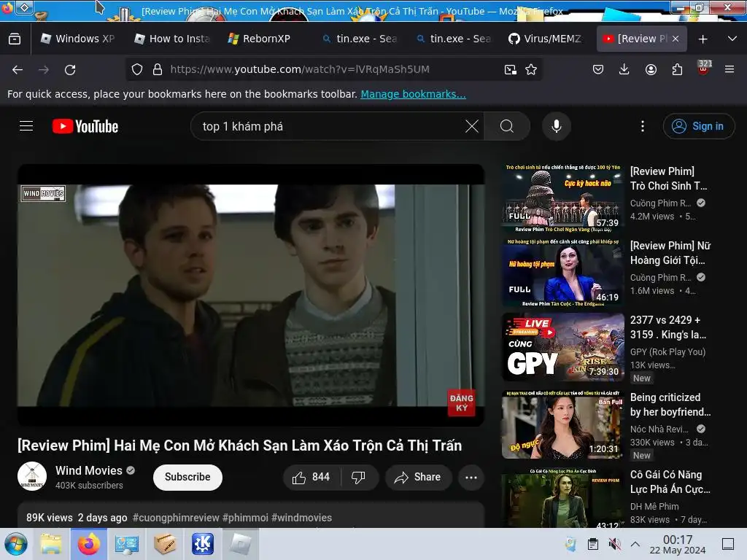Open the clock showing 00:17
The height and width of the screenshot is (560, 747).
678,544
